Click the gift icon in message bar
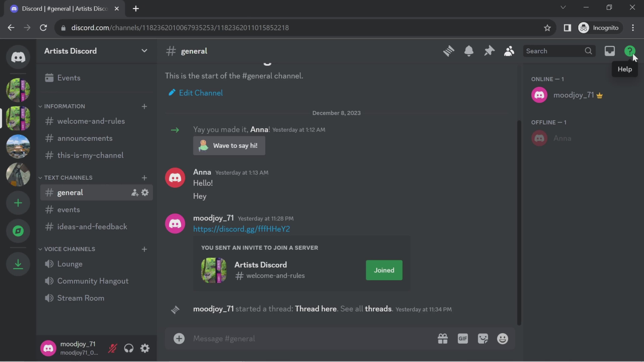The width and height of the screenshot is (644, 362). pyautogui.click(x=442, y=339)
